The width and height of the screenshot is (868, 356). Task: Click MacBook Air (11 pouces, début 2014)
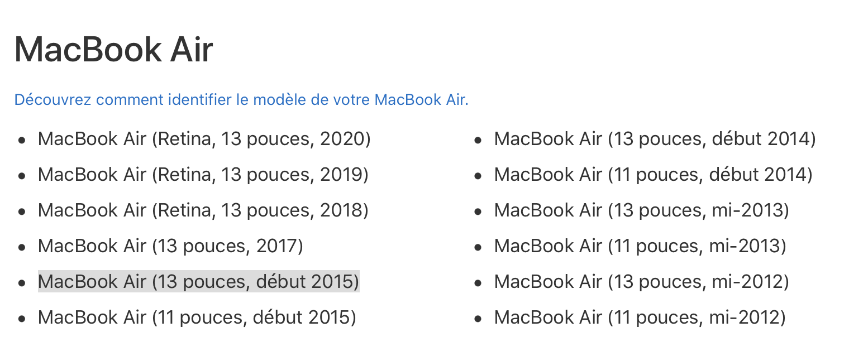pyautogui.click(x=653, y=175)
